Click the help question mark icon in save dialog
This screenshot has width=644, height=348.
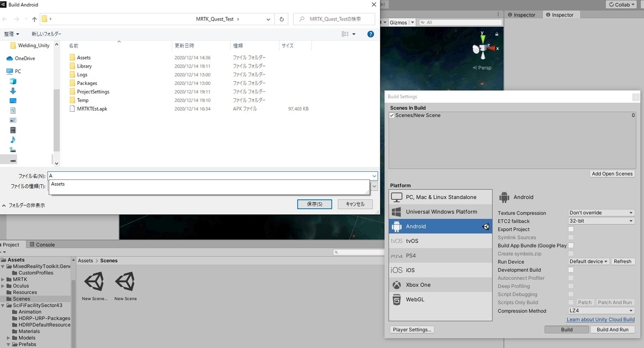[x=370, y=34]
